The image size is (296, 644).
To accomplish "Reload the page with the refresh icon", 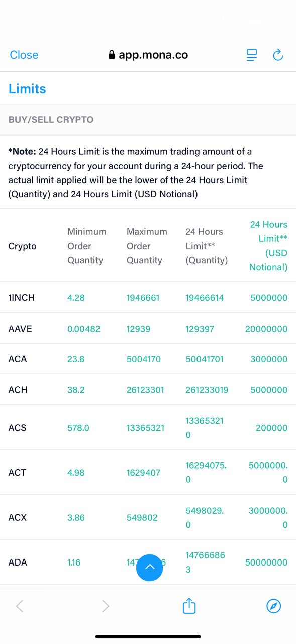I will (278, 55).
